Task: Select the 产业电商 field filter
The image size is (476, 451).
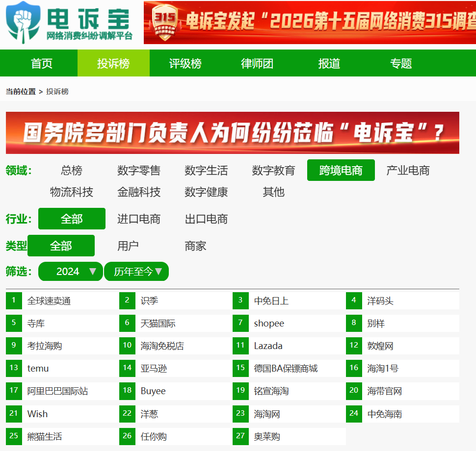Action: click(408, 170)
